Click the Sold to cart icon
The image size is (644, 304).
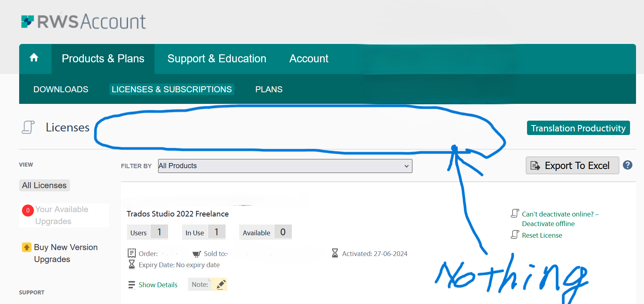pos(196,254)
